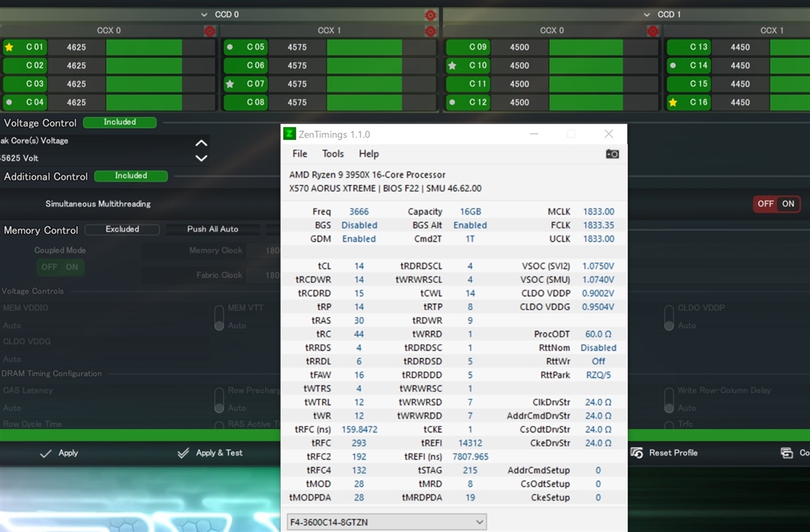Click the Freq value 3666
The image size is (810, 532).
(x=359, y=212)
